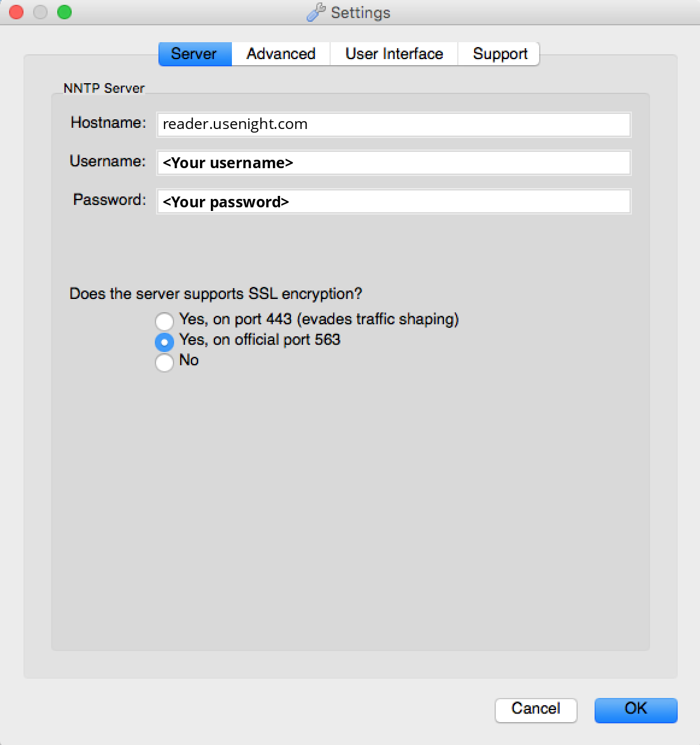Focus the Username text field
The width and height of the screenshot is (700, 745).
tap(394, 163)
